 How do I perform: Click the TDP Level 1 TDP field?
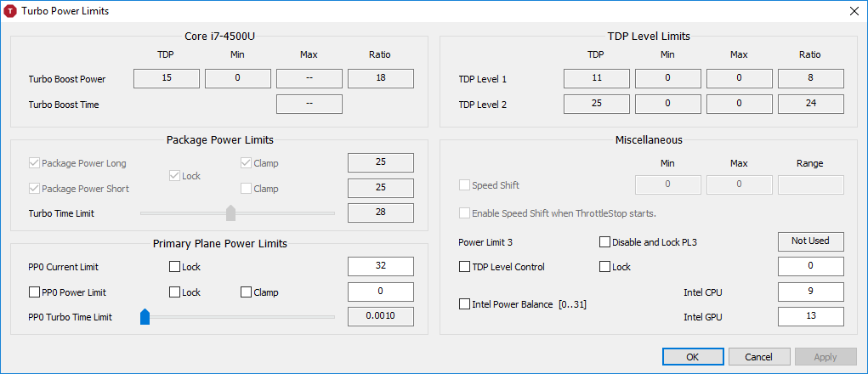pos(597,78)
